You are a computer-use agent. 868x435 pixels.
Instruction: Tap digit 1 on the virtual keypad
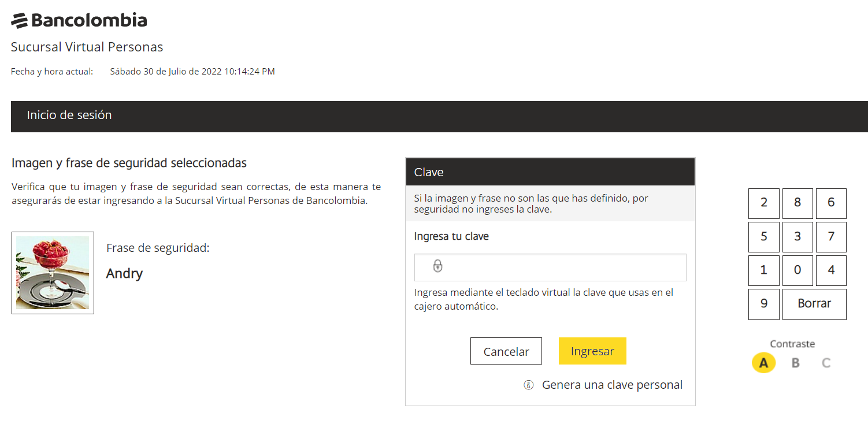(764, 270)
